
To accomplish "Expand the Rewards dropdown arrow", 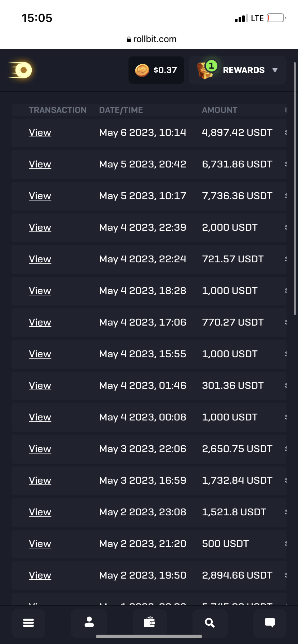I will 275,70.
